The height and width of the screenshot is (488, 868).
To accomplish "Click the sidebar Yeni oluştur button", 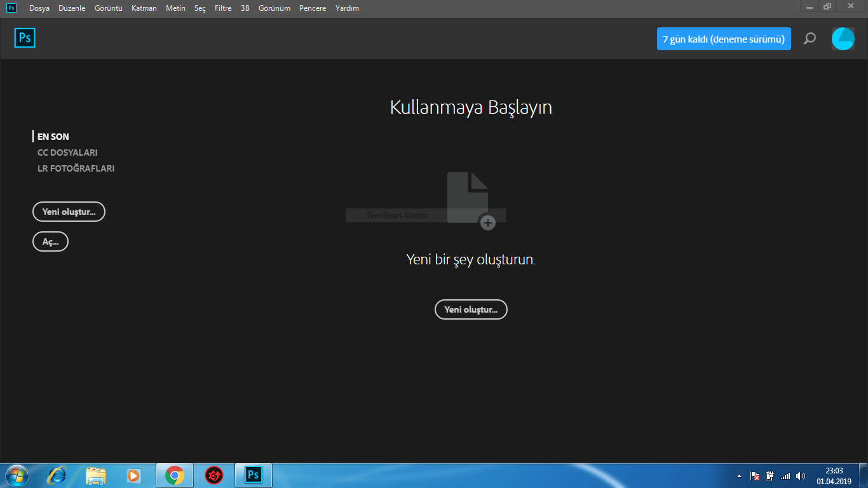I will pyautogui.click(x=69, y=211).
